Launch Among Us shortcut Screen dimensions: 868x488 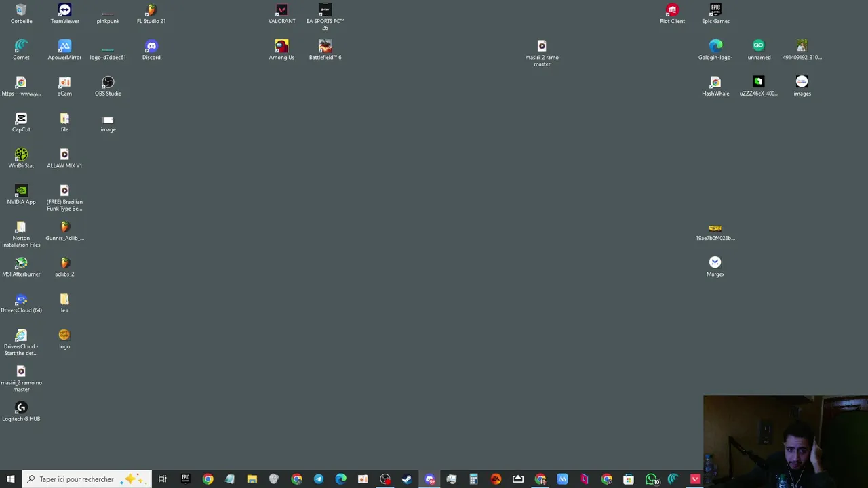tap(281, 49)
